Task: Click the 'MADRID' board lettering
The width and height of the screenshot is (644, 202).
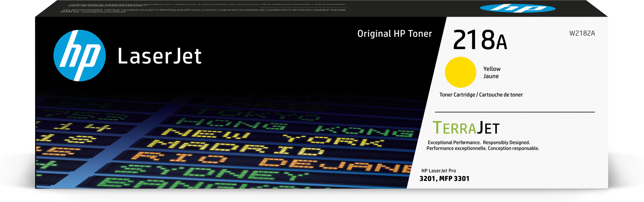Action: [236, 148]
